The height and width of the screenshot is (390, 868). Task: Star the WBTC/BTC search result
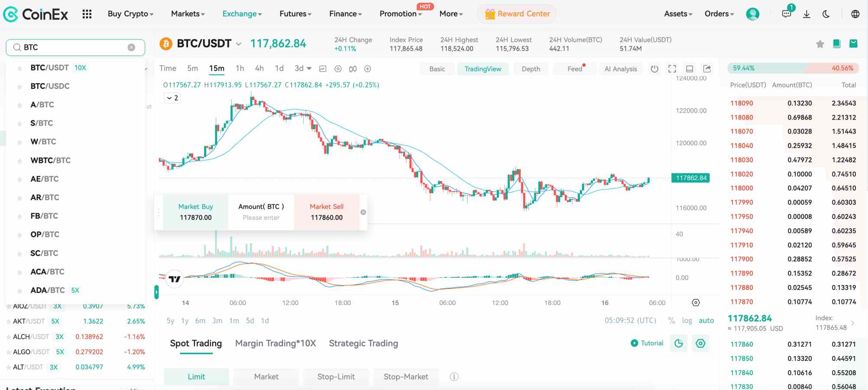pyautogui.click(x=20, y=161)
